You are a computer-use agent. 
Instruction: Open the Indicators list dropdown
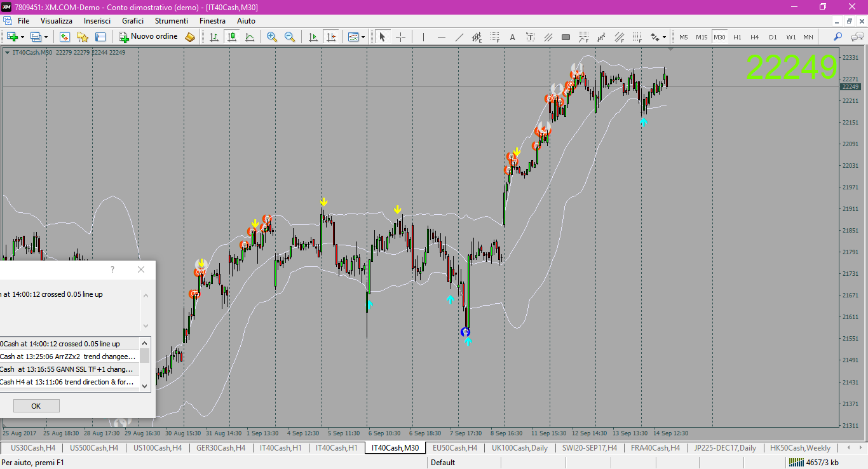click(x=356, y=37)
